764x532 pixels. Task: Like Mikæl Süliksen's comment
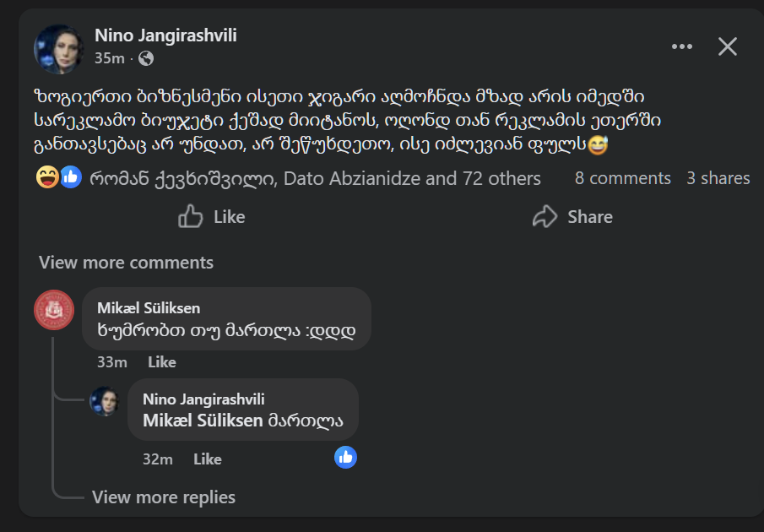coord(161,361)
